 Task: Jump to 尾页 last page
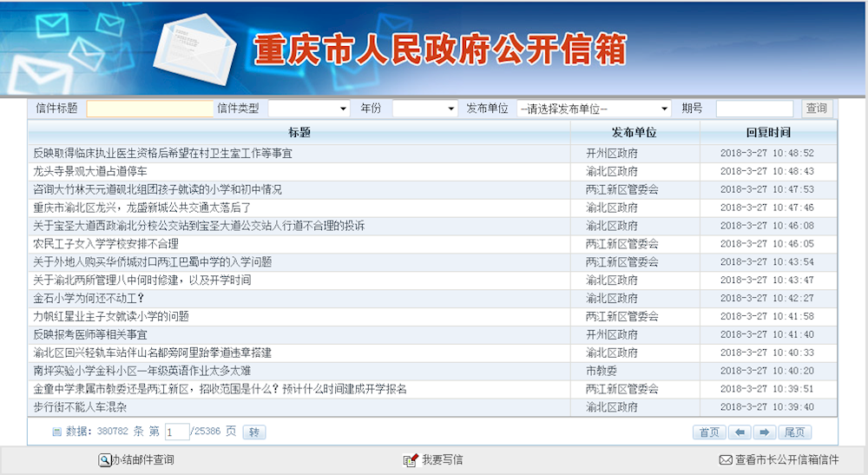(795, 432)
